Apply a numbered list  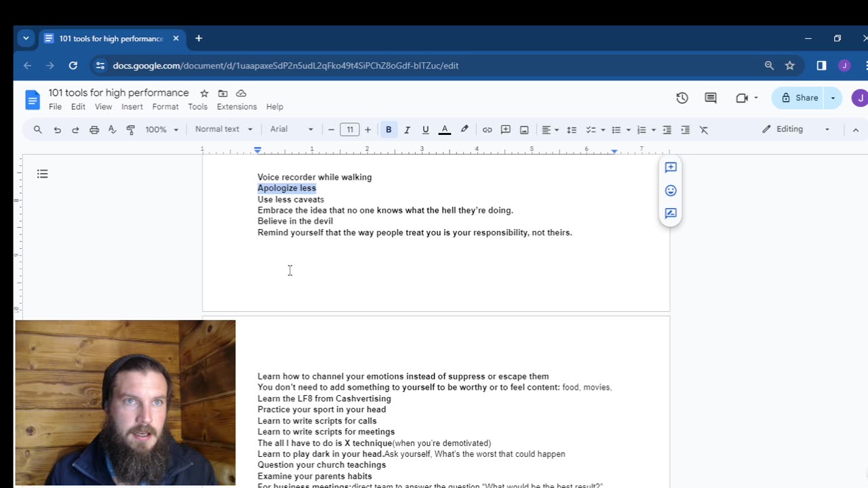click(642, 129)
